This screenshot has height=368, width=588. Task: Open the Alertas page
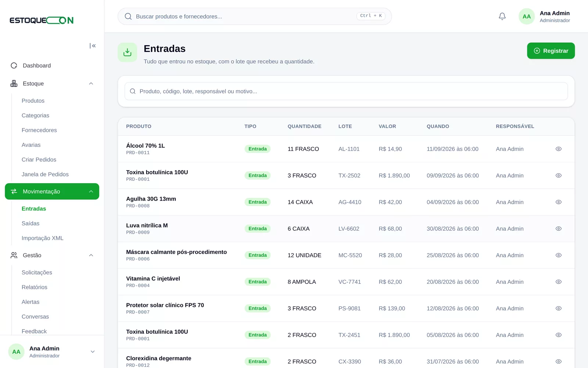coord(31,302)
